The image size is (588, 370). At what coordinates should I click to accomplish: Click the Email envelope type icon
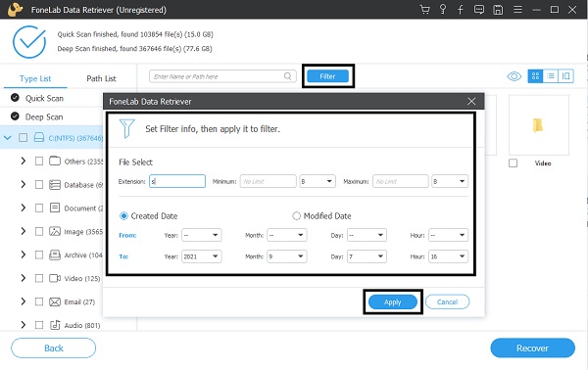pos(55,301)
